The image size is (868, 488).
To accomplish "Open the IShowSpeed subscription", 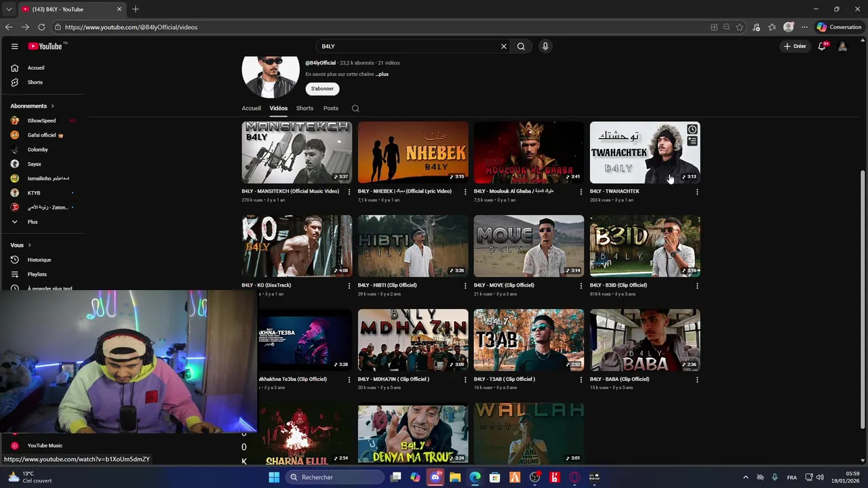I will pos(42,121).
